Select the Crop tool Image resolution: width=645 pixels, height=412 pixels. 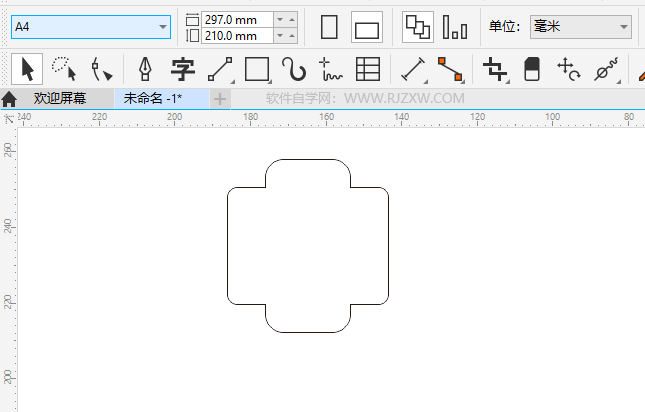pos(494,69)
